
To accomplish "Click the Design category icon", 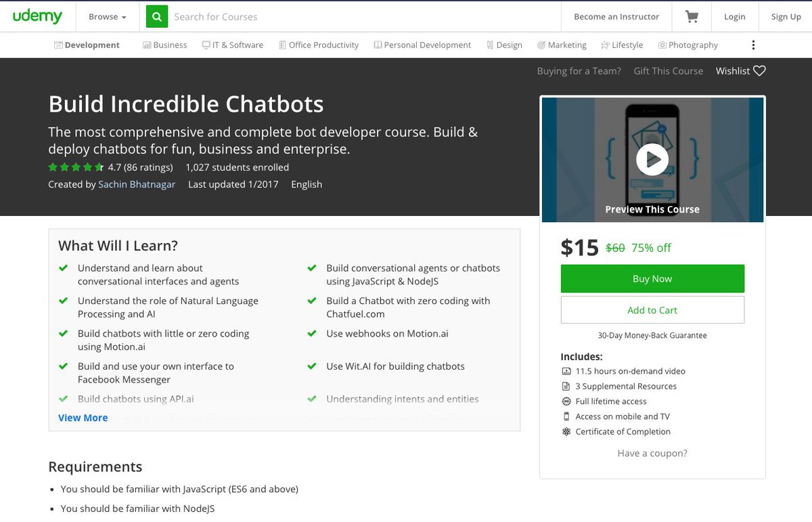I will pos(490,45).
